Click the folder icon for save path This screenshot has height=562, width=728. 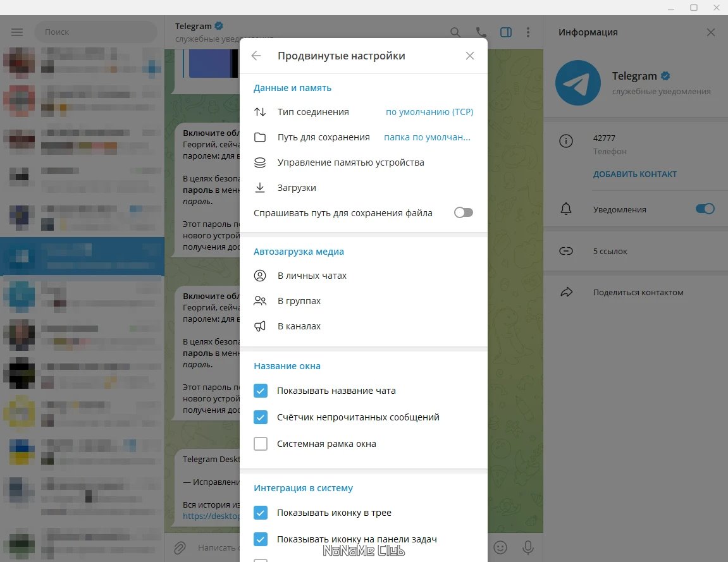point(260,137)
